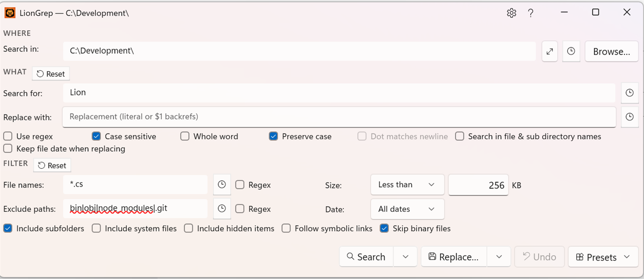Screen dimensions: 644x279
Task: Open the Presets dropdown
Action: tap(603, 257)
